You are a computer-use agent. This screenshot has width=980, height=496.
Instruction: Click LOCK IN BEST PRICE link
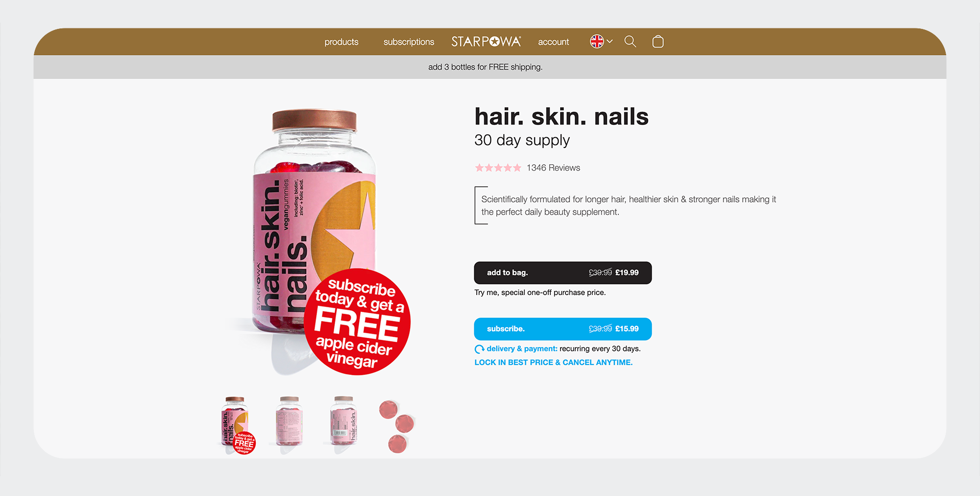point(553,363)
